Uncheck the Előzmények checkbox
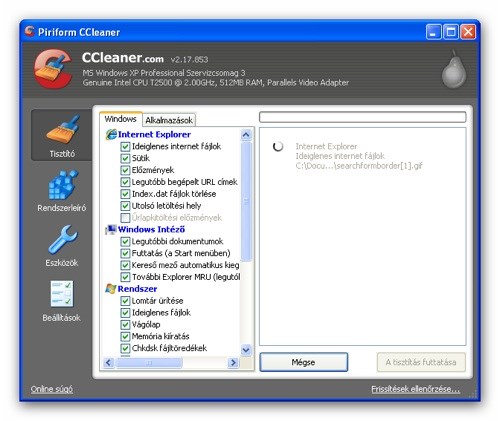 point(125,170)
